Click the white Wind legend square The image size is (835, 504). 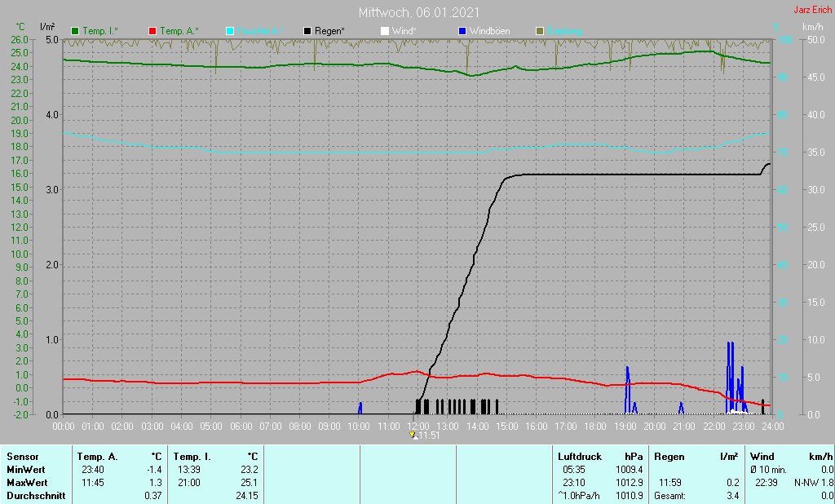(x=385, y=32)
